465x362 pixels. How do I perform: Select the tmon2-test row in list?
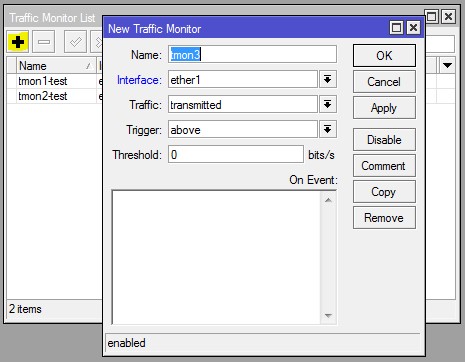click(54, 96)
